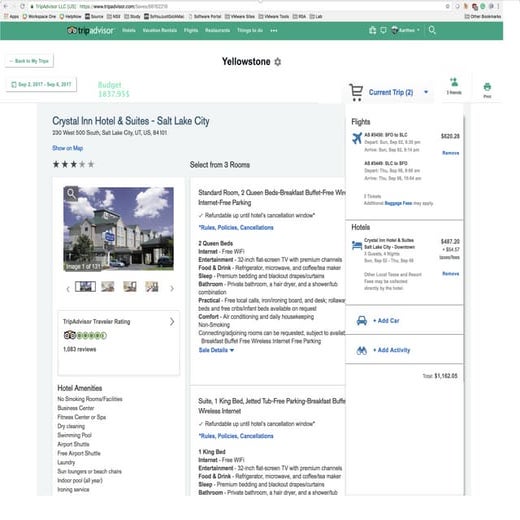
Task: Open the trips suitcase icon in the header
Action: [373, 30]
